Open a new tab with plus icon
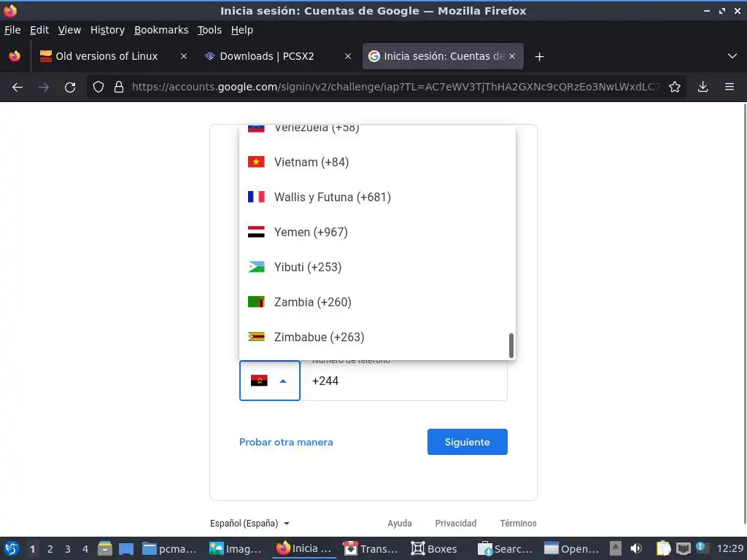Viewport: 747px width, 560px height. (539, 57)
